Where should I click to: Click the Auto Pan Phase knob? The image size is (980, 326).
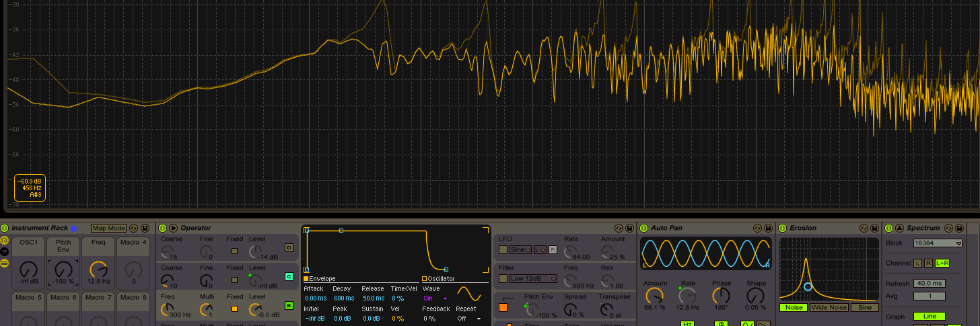point(721,296)
